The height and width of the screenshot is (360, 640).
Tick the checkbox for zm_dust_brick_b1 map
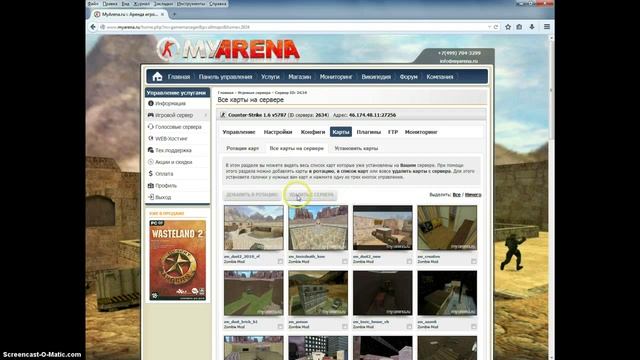pyautogui.click(x=280, y=327)
